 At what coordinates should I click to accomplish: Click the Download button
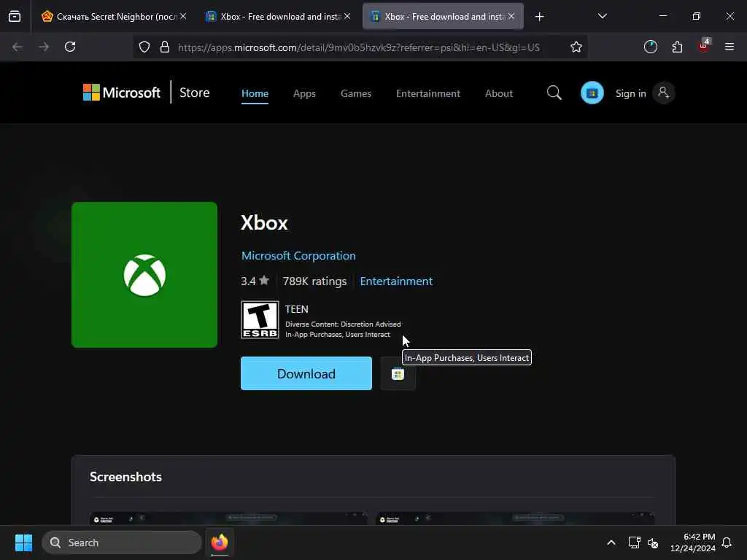[306, 373]
